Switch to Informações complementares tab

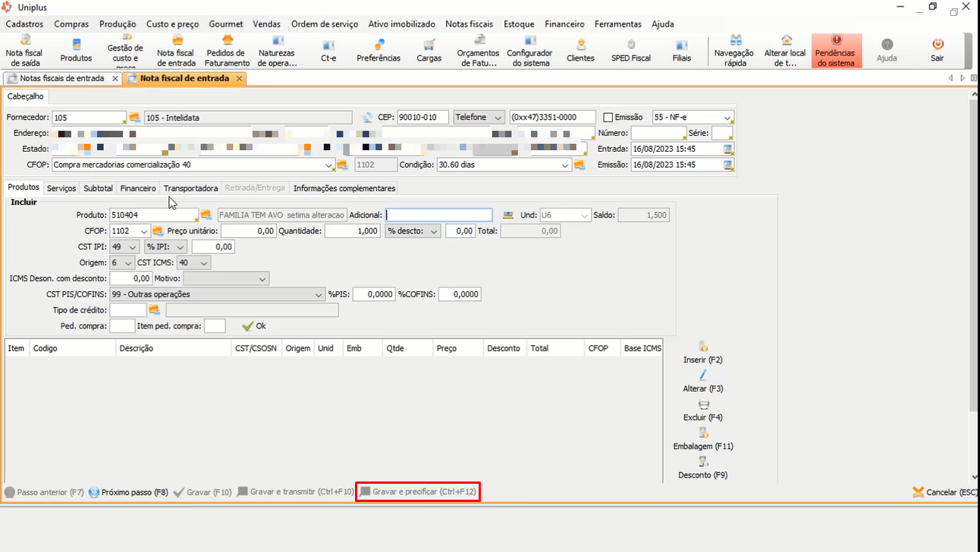pos(344,188)
